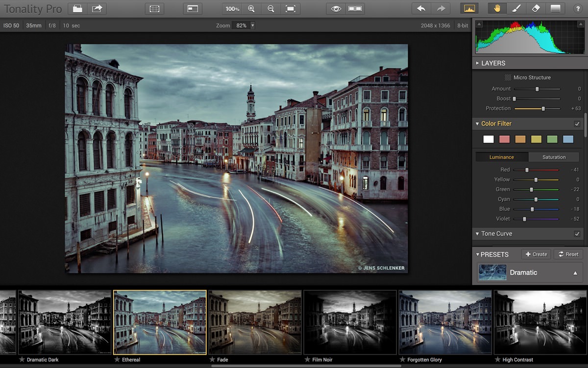Undo the last edit
The width and height of the screenshot is (588, 368).
[x=421, y=8]
